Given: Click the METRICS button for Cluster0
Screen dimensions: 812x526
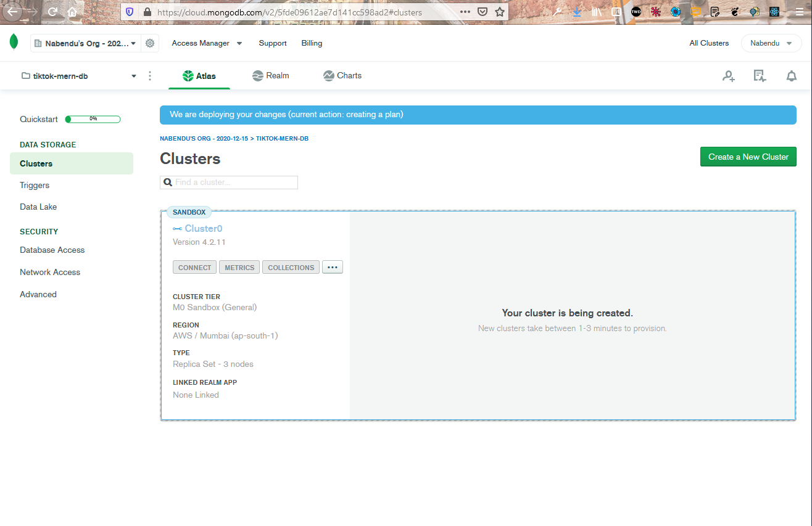Looking at the screenshot, I should coord(239,268).
